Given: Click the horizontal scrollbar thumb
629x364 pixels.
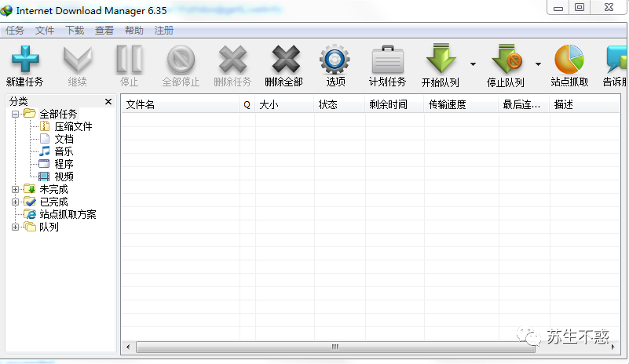Looking at the screenshot, I should [x=336, y=348].
